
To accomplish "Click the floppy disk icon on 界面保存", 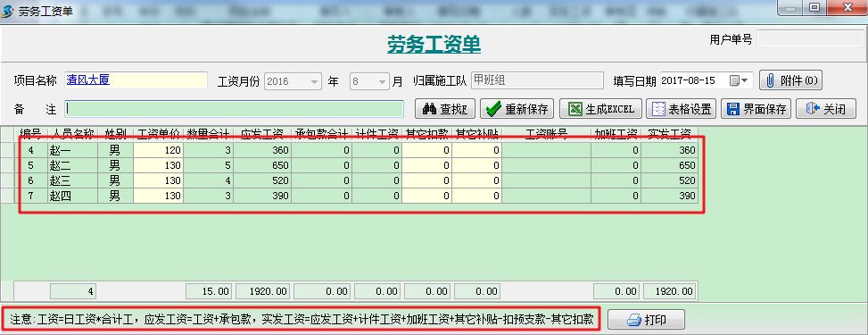I will coord(734,109).
